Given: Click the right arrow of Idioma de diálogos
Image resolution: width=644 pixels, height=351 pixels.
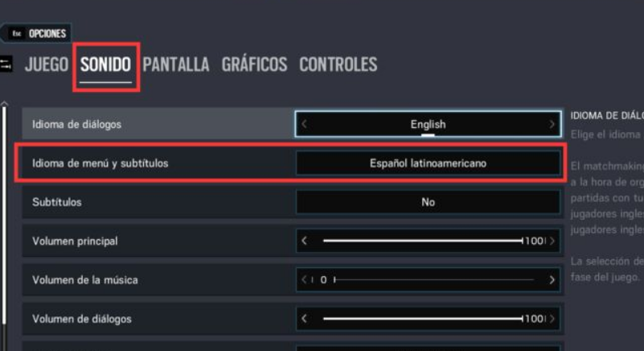Looking at the screenshot, I should (552, 124).
